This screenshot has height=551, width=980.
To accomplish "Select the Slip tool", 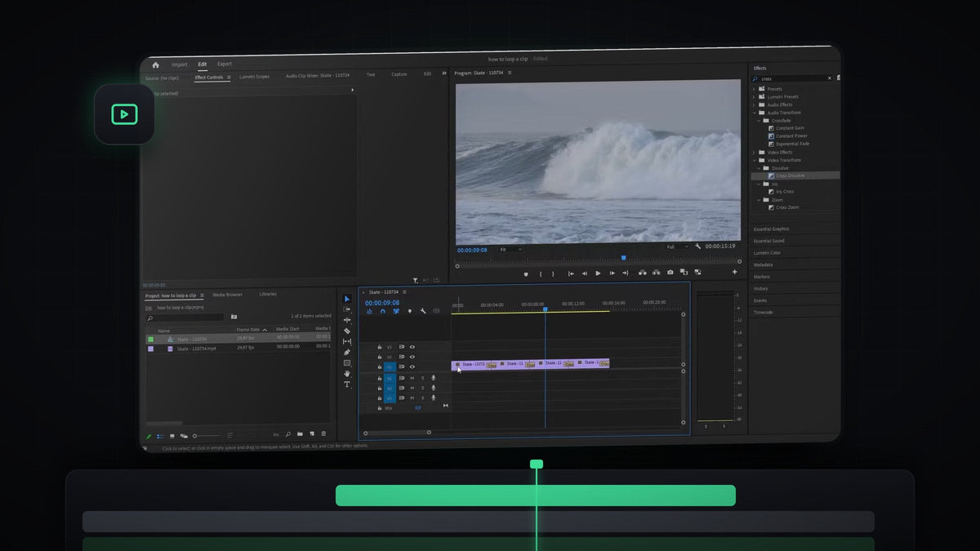I will (x=346, y=341).
